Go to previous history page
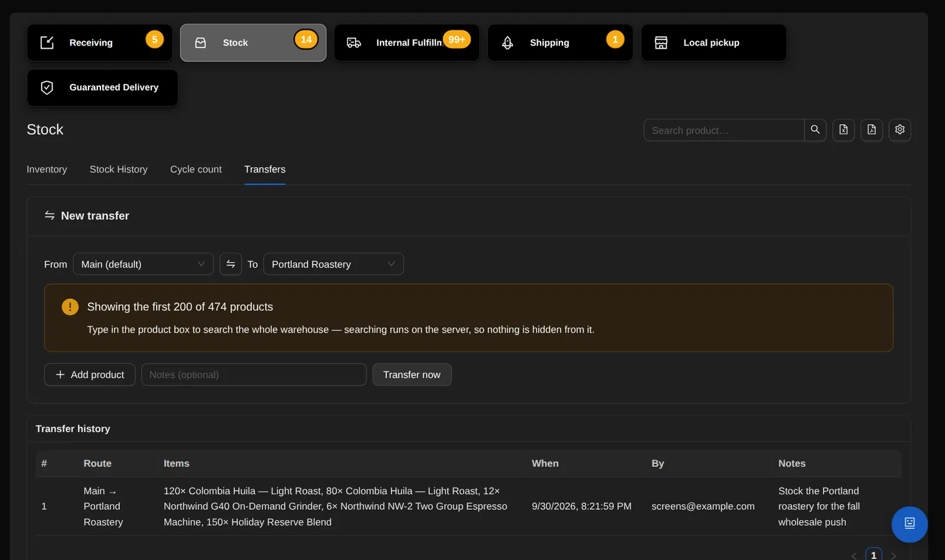945x560 pixels. click(854, 556)
